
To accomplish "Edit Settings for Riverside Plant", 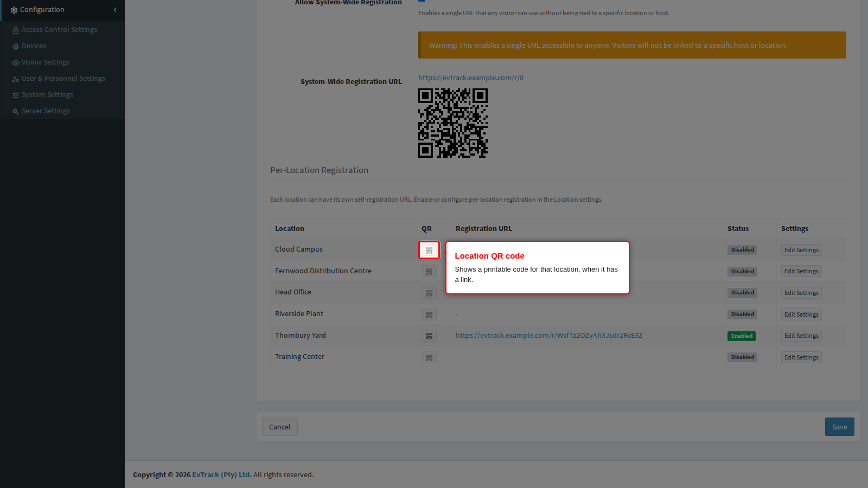I will click(801, 314).
